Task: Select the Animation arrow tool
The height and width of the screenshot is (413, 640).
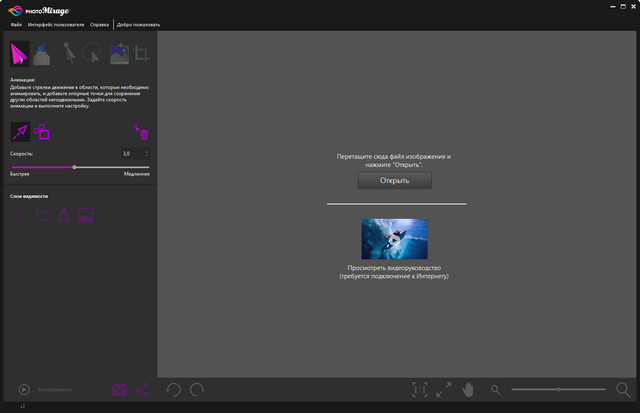Action: pyautogui.click(x=21, y=54)
